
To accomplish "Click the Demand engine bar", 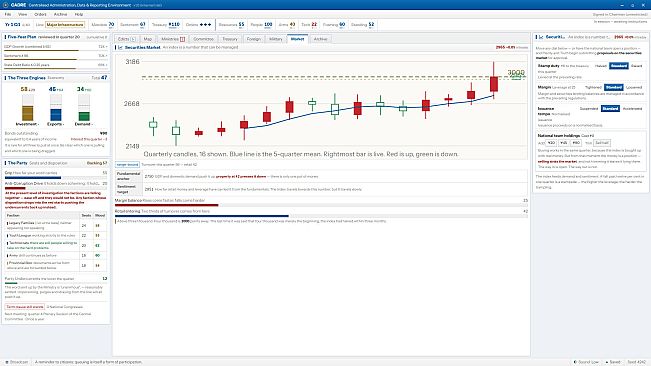I will click(84, 108).
